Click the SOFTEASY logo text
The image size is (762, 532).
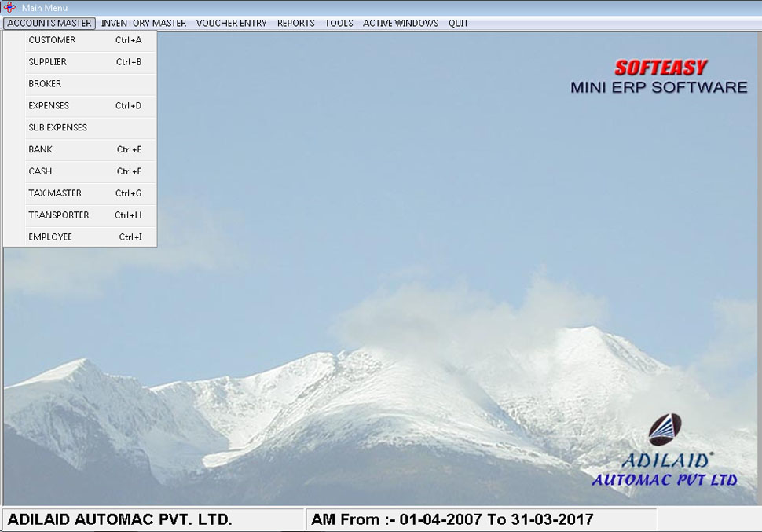661,68
